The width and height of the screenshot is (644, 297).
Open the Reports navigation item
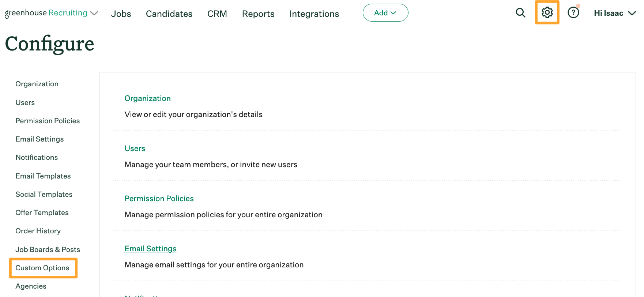pos(258,14)
